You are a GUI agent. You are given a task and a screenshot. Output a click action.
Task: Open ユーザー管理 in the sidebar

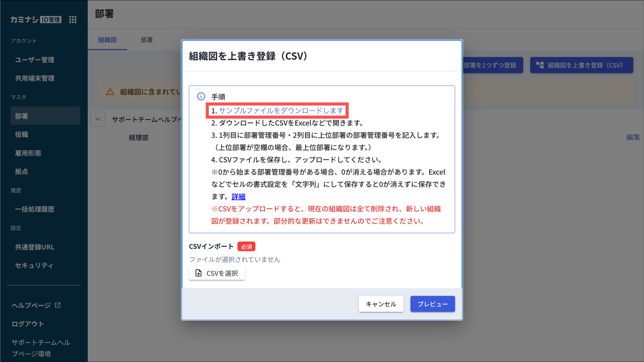click(x=35, y=60)
